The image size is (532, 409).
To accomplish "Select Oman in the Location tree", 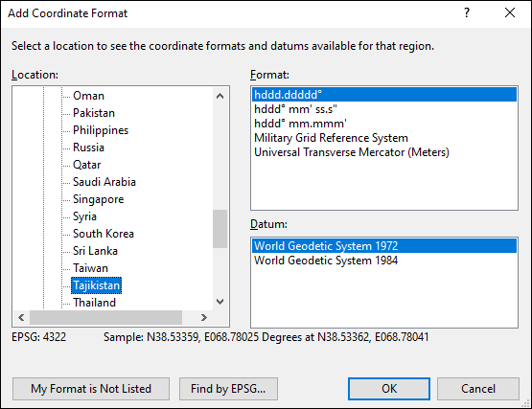I will (x=88, y=96).
